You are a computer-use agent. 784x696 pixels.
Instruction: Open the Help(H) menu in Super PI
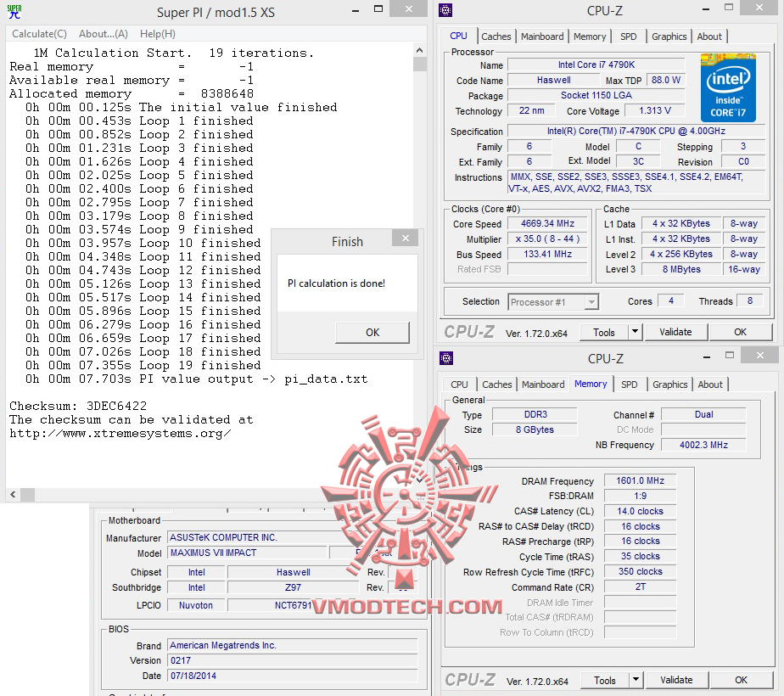tap(158, 34)
